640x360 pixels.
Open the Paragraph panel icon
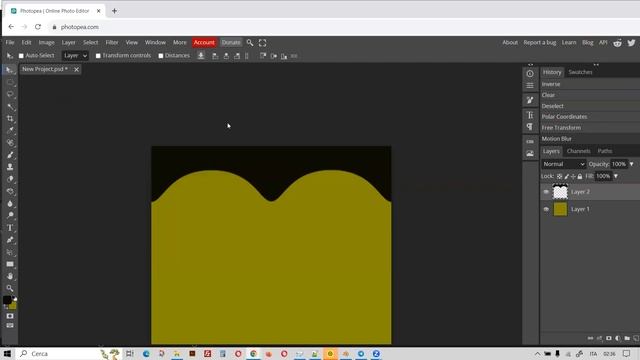pyautogui.click(x=530, y=127)
